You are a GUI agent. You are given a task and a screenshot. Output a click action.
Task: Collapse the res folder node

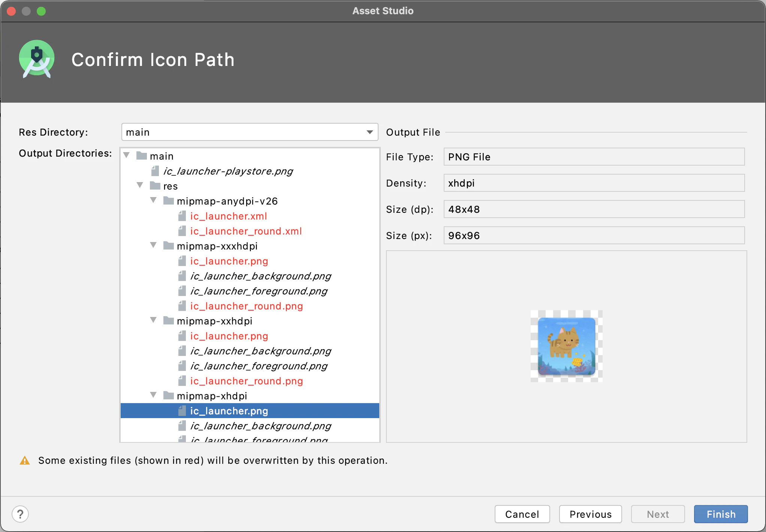[140, 185]
